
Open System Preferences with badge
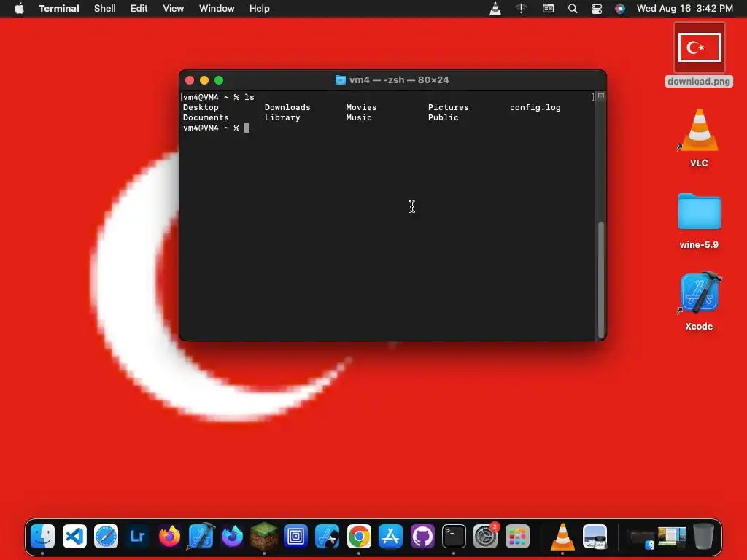485,537
